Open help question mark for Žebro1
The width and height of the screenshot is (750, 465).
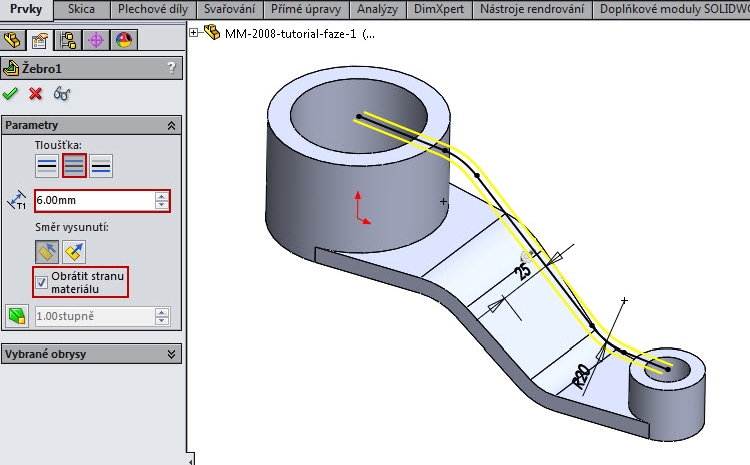[x=171, y=68]
